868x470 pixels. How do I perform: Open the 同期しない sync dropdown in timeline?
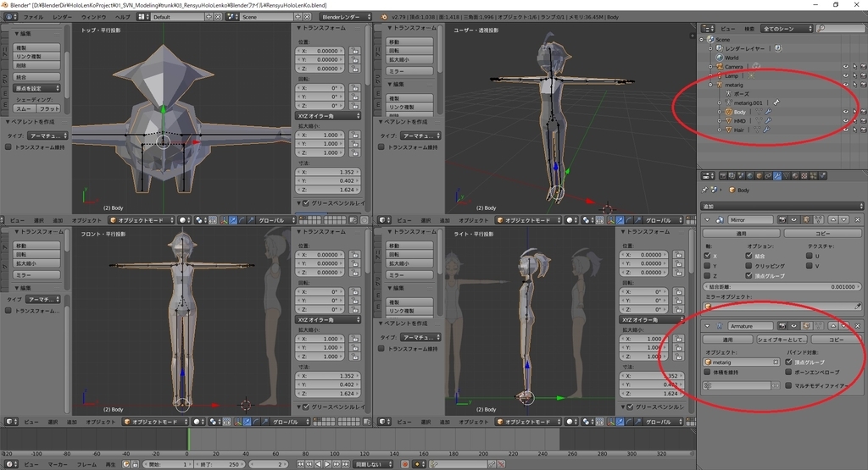point(373,464)
